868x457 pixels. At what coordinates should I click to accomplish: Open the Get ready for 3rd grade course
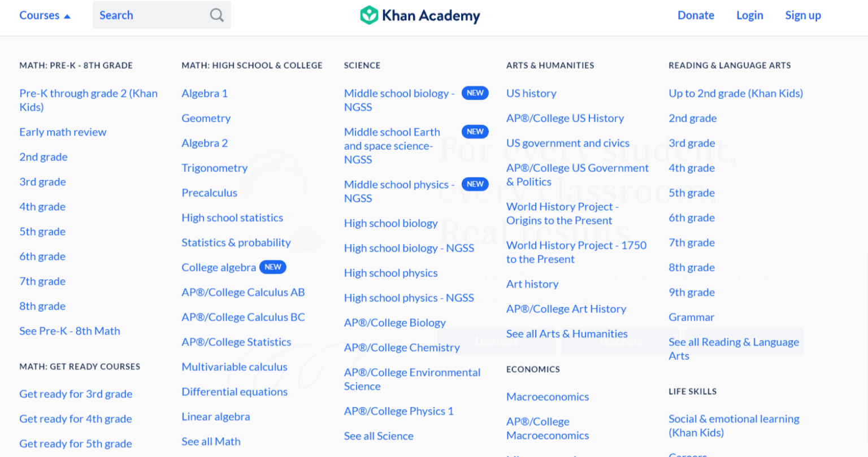76,394
